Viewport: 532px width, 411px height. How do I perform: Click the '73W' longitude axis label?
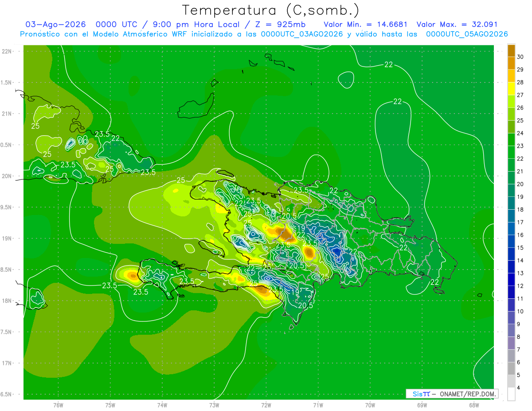click(214, 405)
